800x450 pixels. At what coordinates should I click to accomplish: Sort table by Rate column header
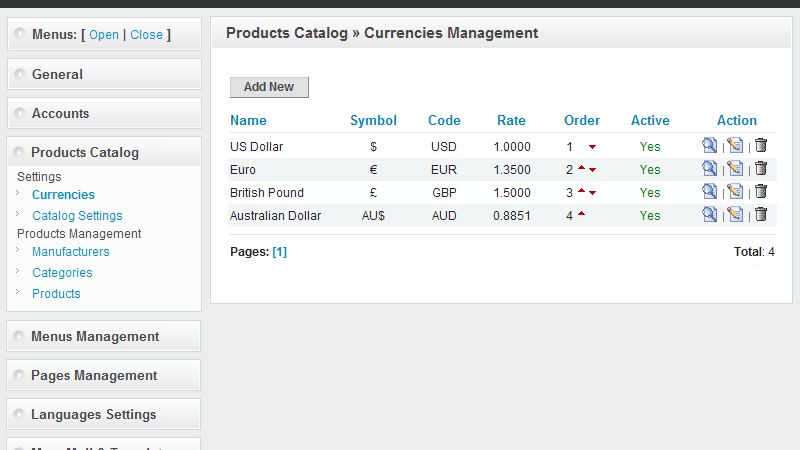[511, 121]
